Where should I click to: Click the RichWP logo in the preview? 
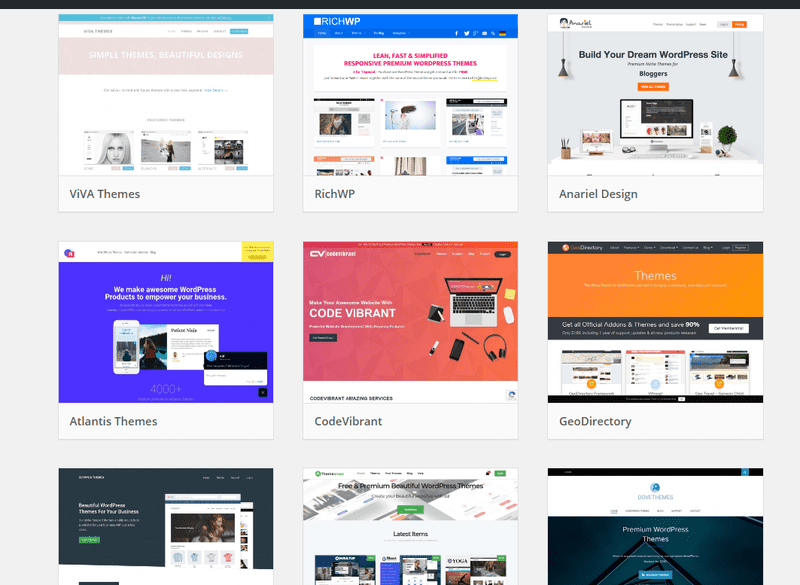click(x=335, y=21)
